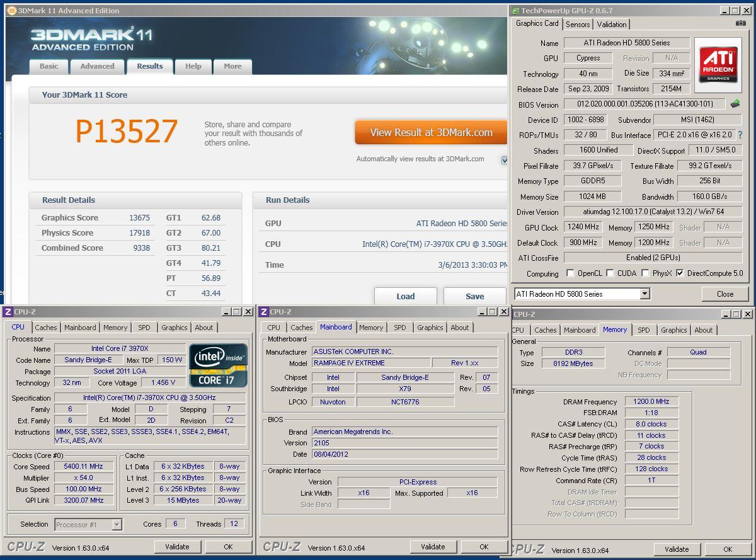The width and height of the screenshot is (756, 560).
Task: Click the Save button in 3DMark
Action: [475, 296]
